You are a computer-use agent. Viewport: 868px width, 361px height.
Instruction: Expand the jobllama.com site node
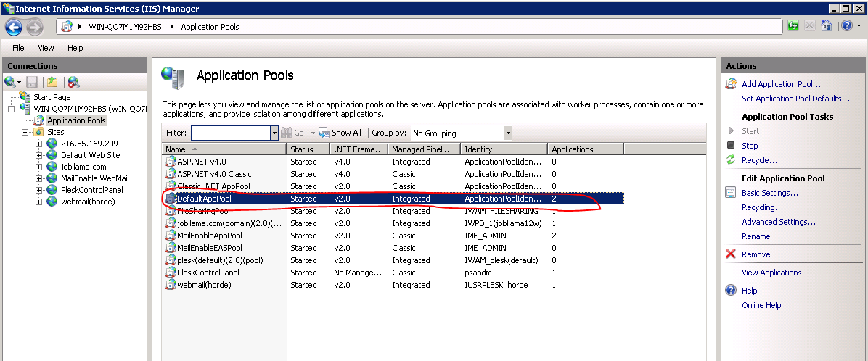[39, 167]
